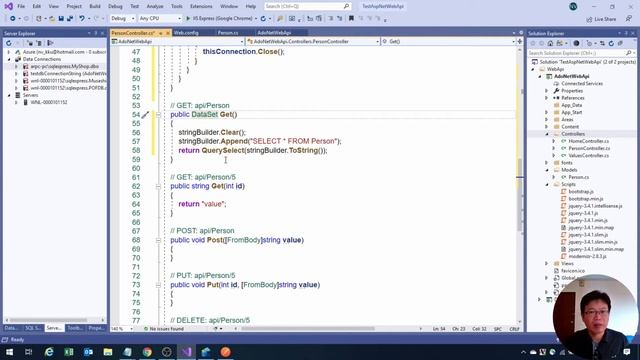Screen dimensions: 640x360
Task: Collapse the Controllers folder in Solution Explorer
Action: coord(547,134)
